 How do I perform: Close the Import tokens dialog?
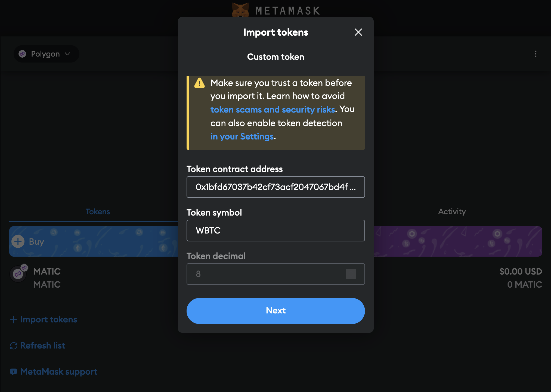point(358,32)
